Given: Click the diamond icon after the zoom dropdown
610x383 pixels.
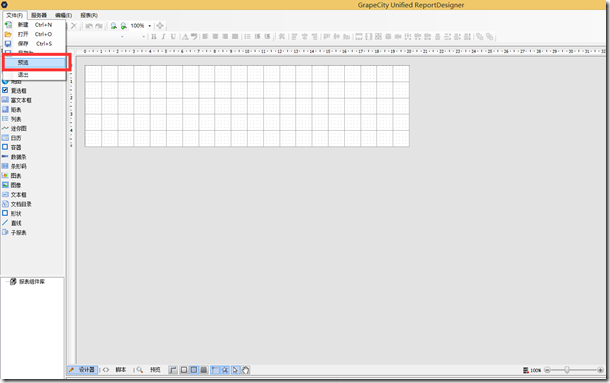Looking at the screenshot, I should point(160,26).
